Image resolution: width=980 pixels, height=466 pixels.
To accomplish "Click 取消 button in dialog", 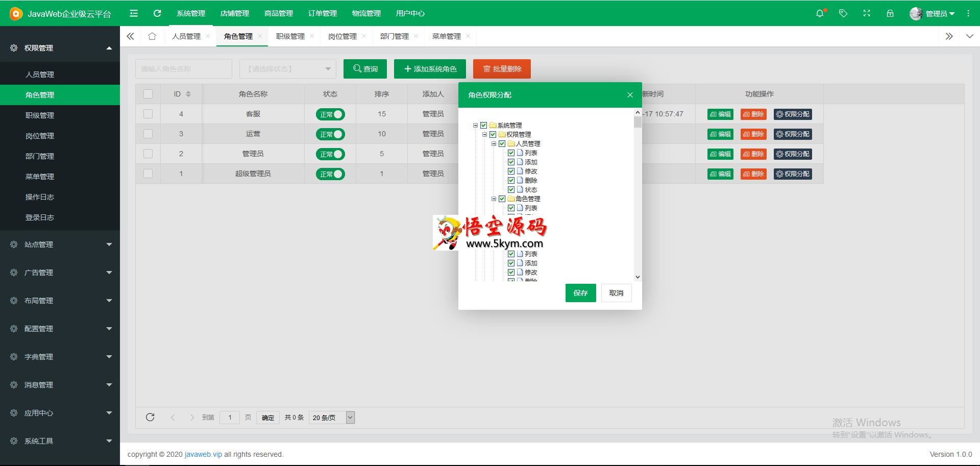I will 617,293.
